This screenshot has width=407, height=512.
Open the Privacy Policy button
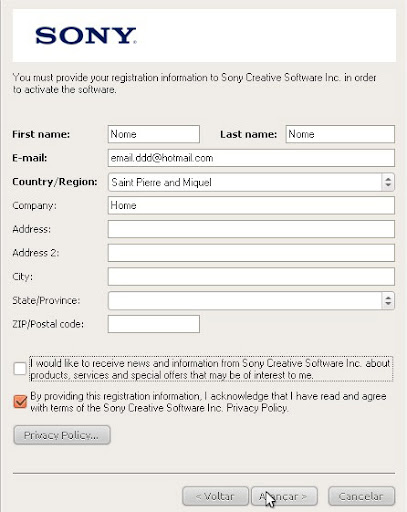pos(62,435)
